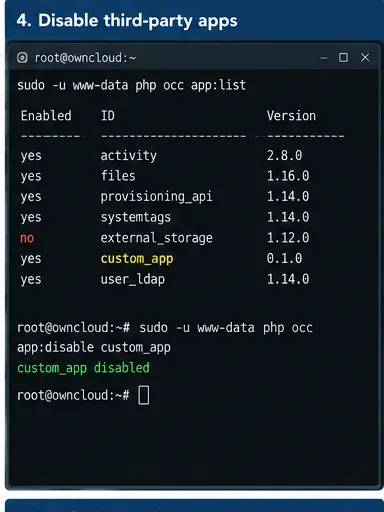
Task: Close the root@owncloud terminal window
Action: click(x=365, y=57)
